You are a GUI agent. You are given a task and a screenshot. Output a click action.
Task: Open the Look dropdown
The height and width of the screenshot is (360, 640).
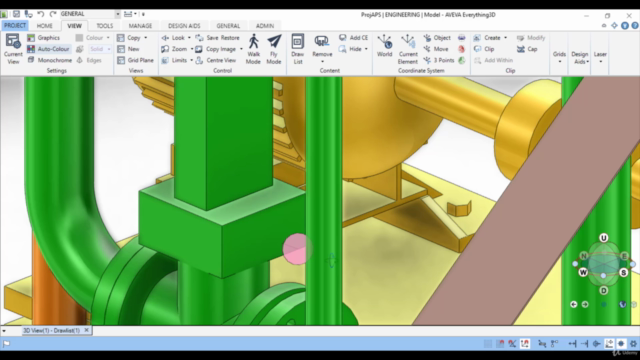(176, 38)
